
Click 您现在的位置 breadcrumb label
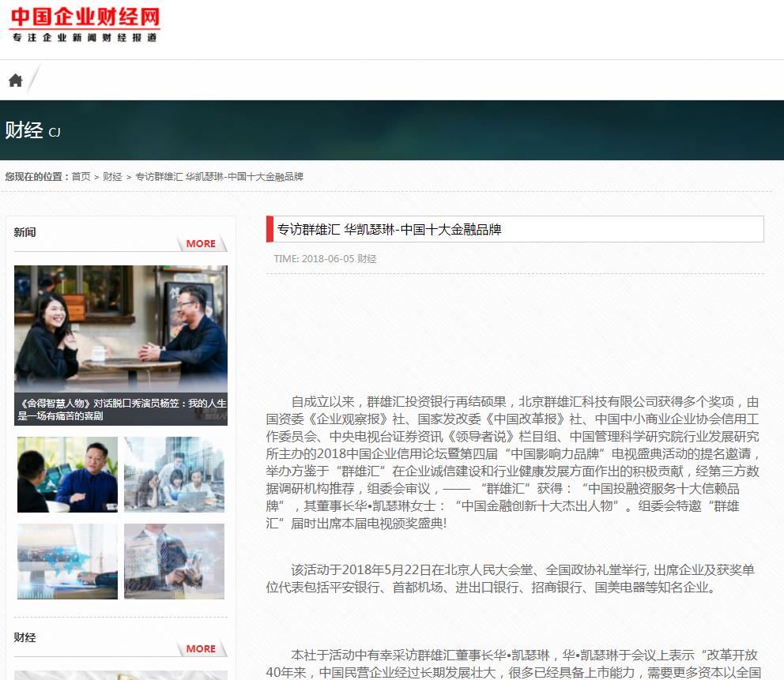(36, 176)
